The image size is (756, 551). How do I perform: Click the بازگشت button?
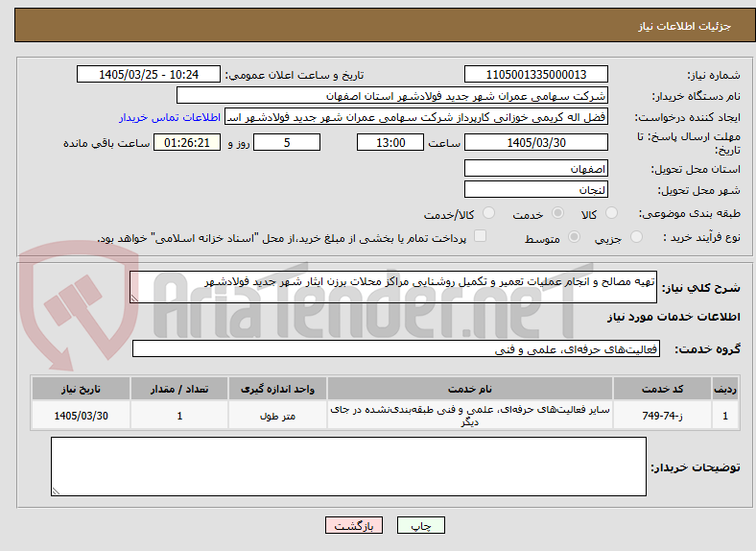(x=354, y=525)
